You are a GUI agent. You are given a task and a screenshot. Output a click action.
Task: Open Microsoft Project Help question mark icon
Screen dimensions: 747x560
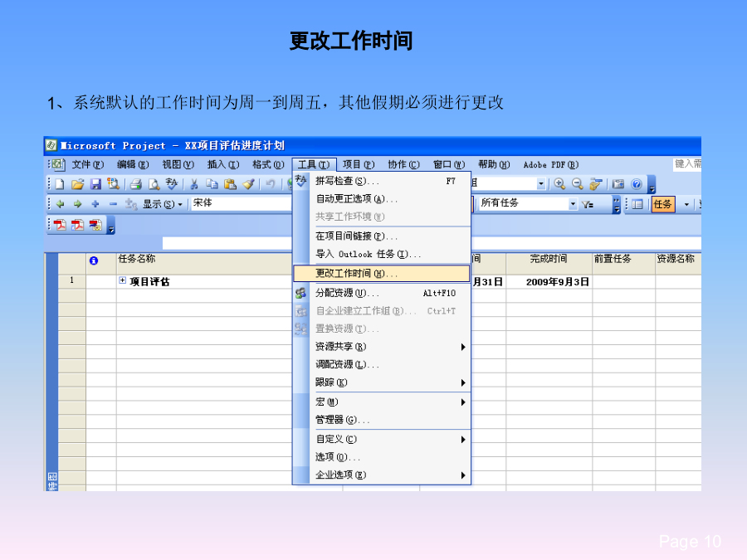637,184
